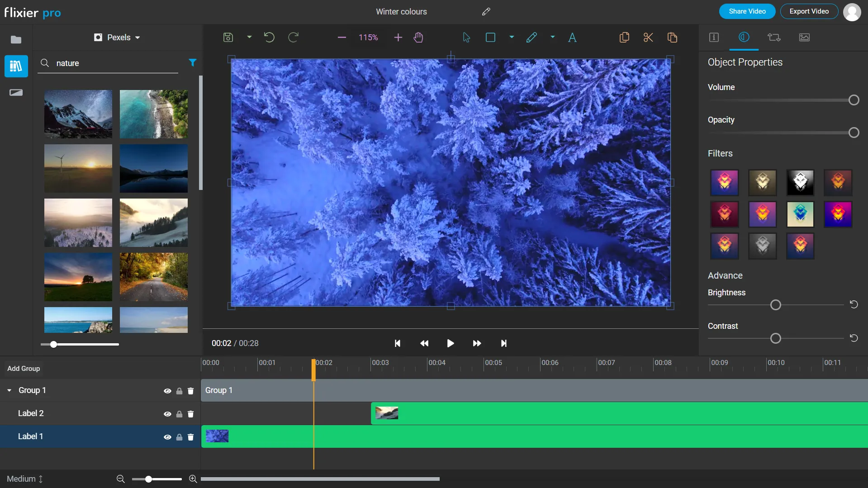Click the Undo icon

[x=269, y=38]
